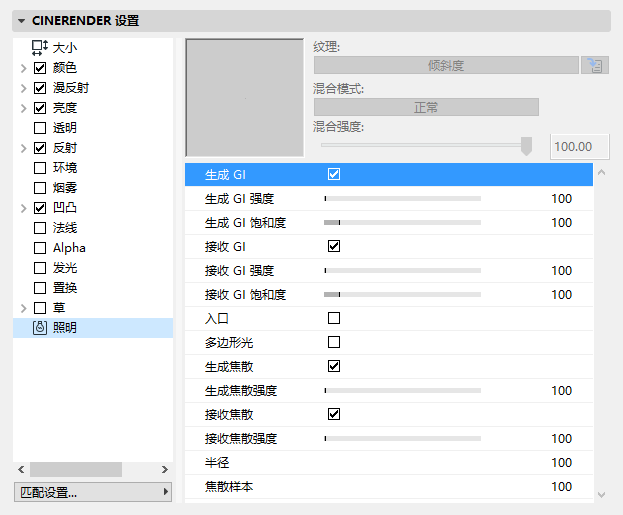Click the left-panel scroll right arrow
623x515 pixels.
(x=166, y=469)
